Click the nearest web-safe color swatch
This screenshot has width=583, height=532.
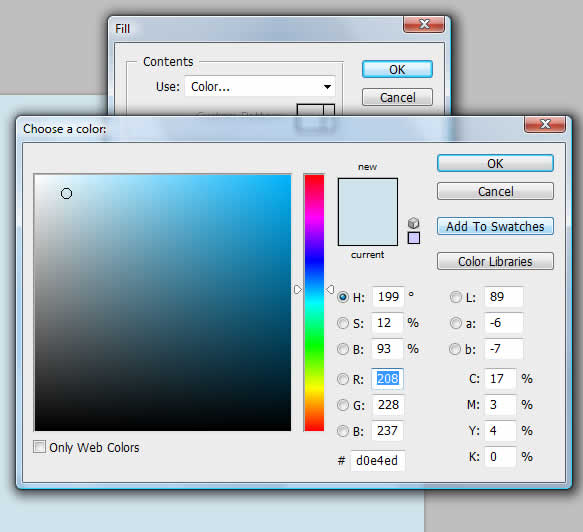[414, 238]
